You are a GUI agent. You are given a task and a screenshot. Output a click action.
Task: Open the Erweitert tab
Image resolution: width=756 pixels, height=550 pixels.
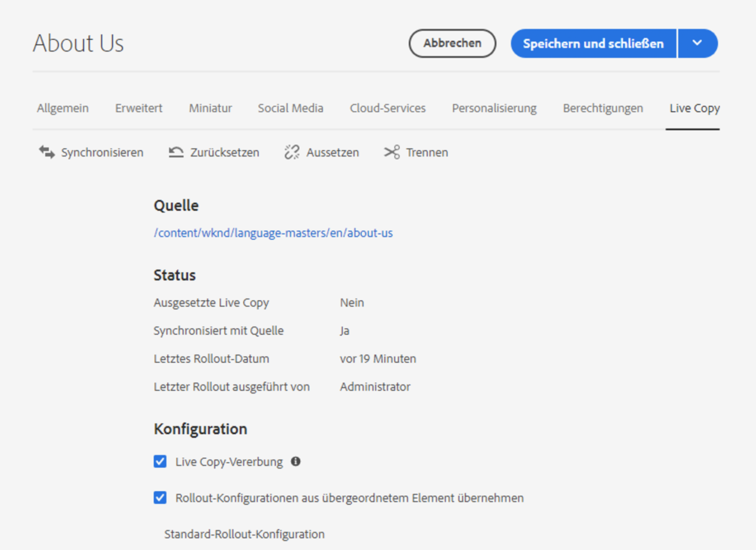[x=139, y=108]
